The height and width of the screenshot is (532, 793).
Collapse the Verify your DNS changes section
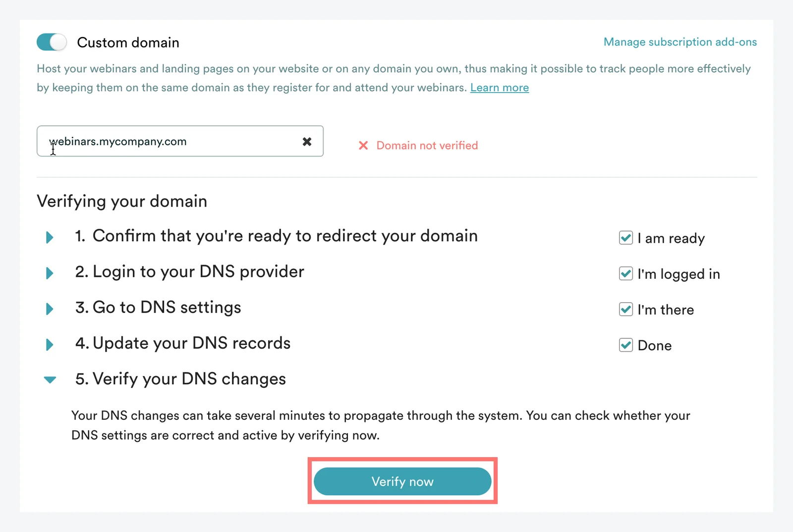50,380
